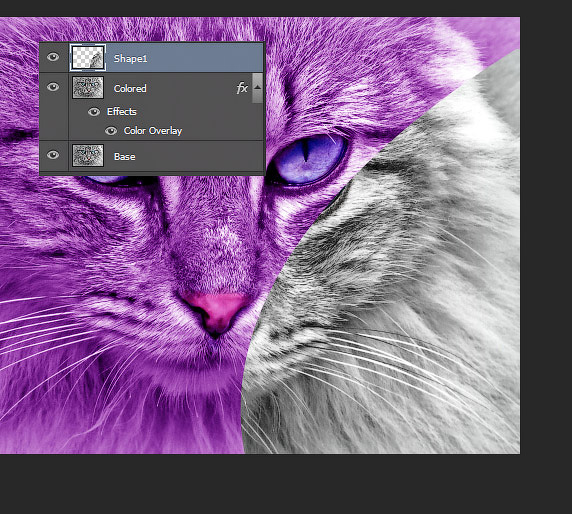Select the Base layer name

coord(124,156)
